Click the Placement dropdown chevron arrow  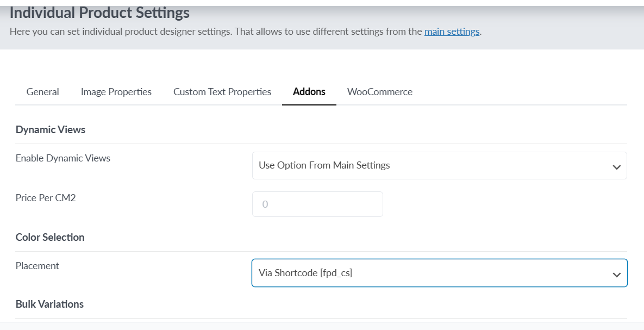(616, 275)
